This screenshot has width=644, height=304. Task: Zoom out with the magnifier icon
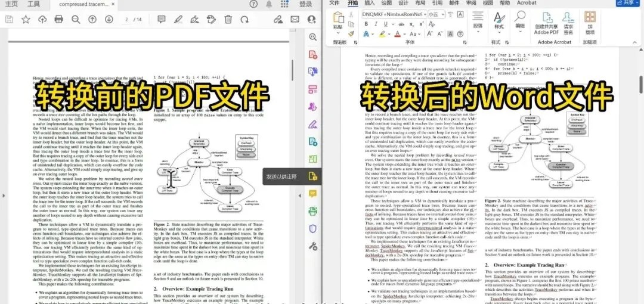(76, 19)
